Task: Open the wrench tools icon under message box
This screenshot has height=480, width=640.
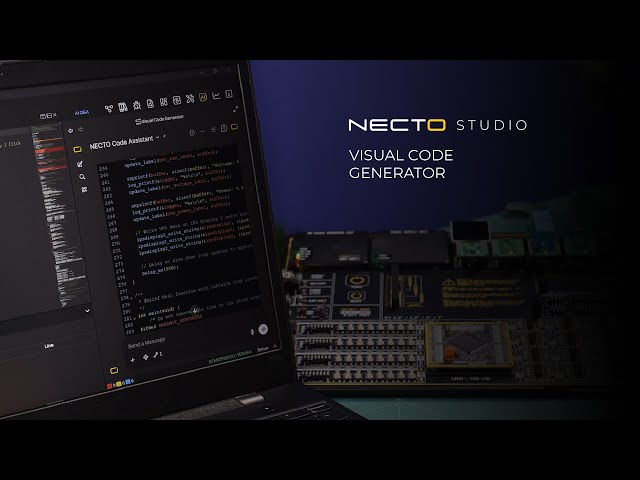Action: (157, 355)
